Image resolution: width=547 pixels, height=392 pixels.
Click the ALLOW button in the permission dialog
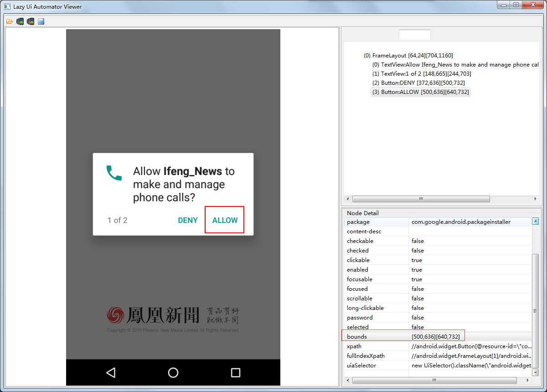[x=224, y=220]
